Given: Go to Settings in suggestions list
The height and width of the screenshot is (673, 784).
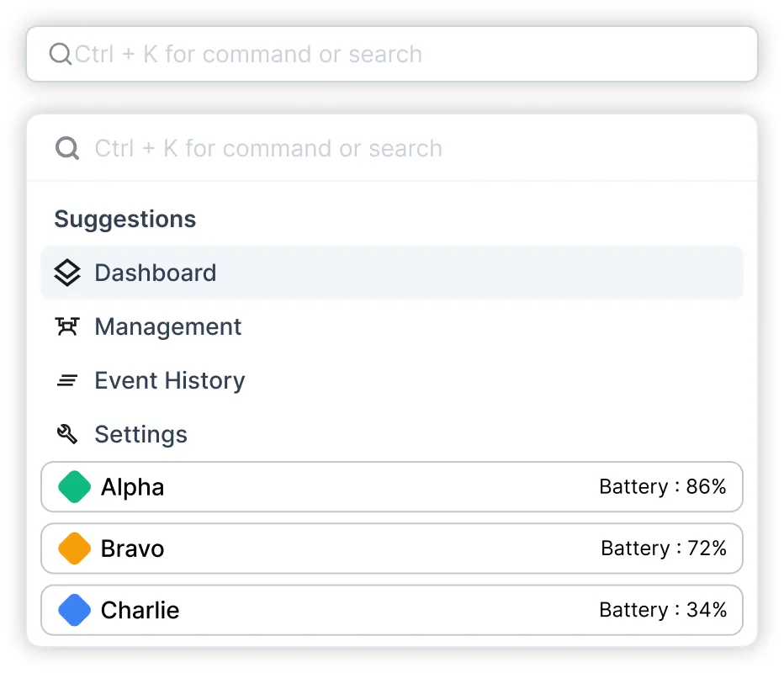Looking at the screenshot, I should pyautogui.click(x=141, y=434).
